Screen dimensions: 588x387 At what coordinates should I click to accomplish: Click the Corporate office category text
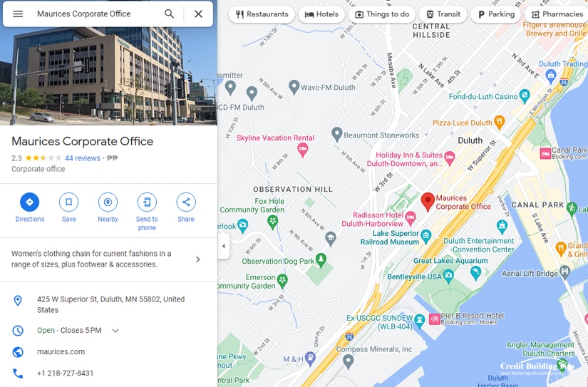(38, 169)
